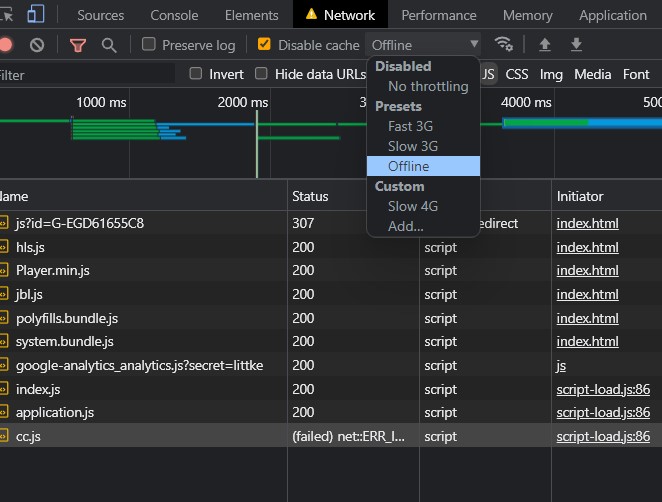
Task: Switch to the Console tab
Action: (174, 15)
